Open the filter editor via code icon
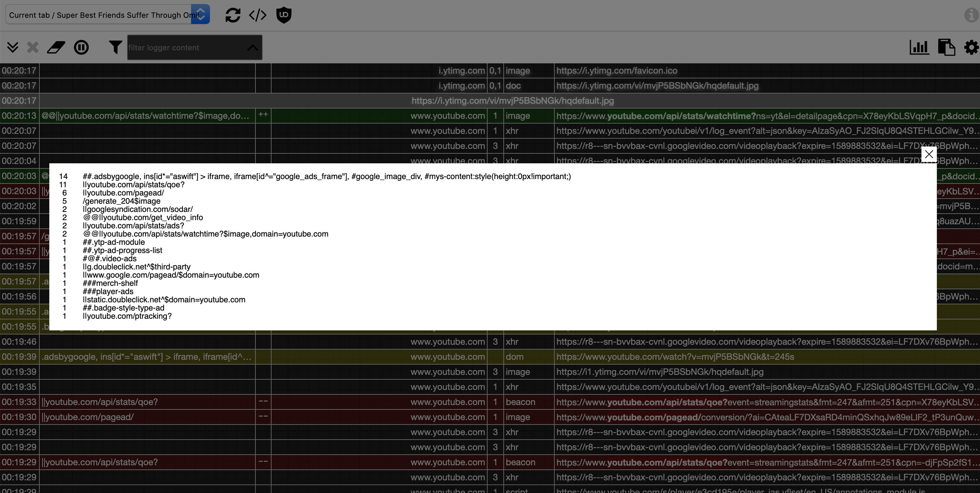 pyautogui.click(x=257, y=15)
